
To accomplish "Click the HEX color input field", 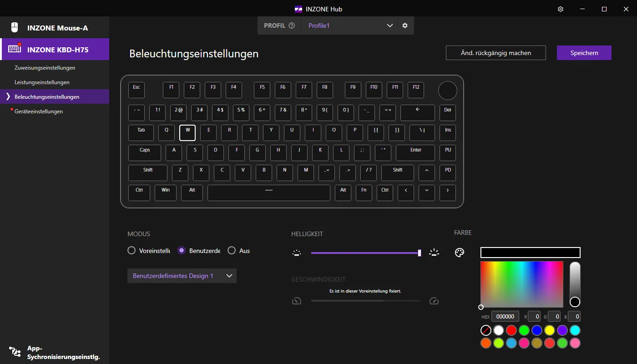I will pyautogui.click(x=505, y=316).
